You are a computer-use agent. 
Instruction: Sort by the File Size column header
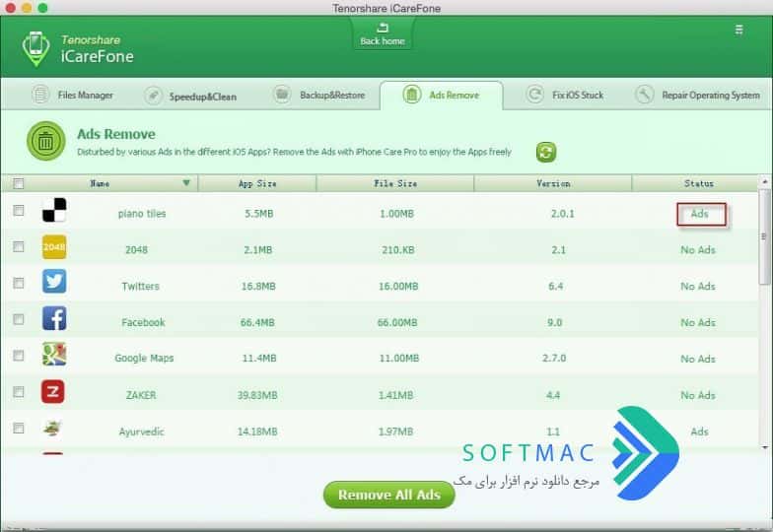click(395, 183)
